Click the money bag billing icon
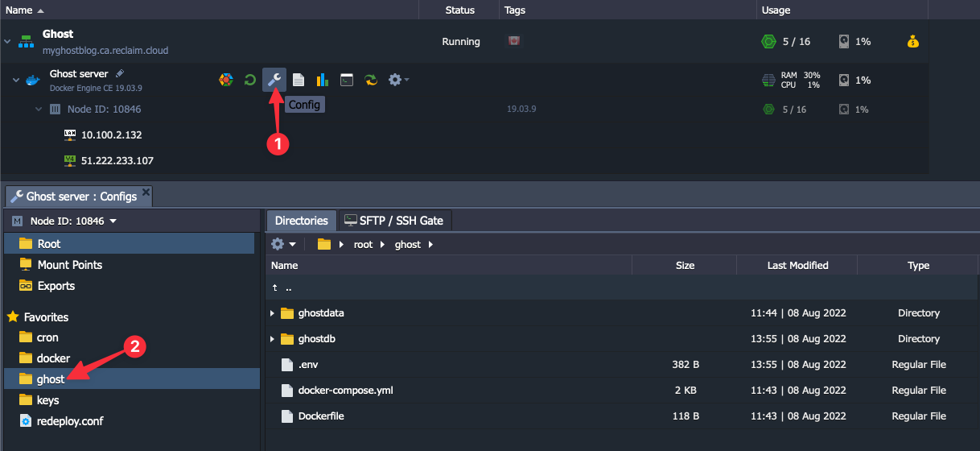980x451 pixels. pos(912,41)
